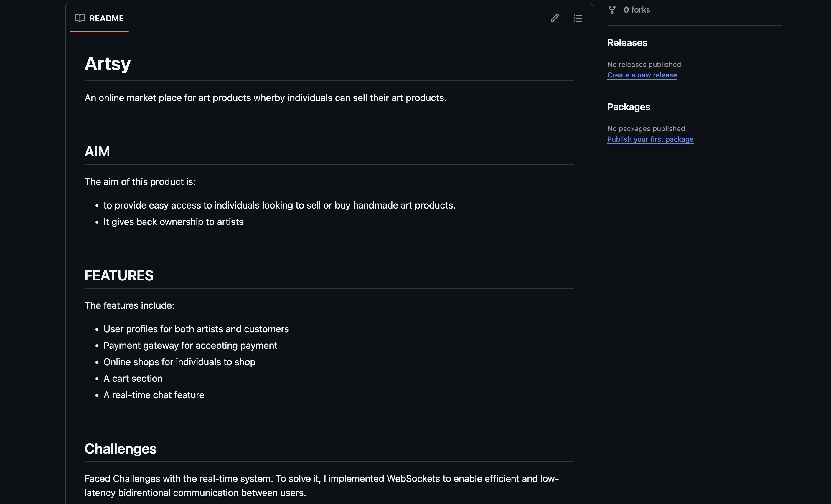Select the A cart section bullet item
Screen dimensions: 831x504
point(133,378)
